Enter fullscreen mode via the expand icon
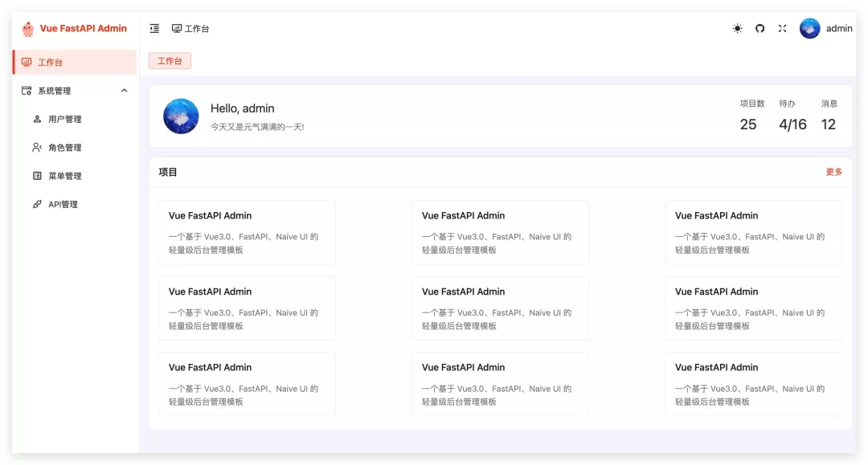Viewport: 868px width, 465px height. pyautogui.click(x=782, y=28)
